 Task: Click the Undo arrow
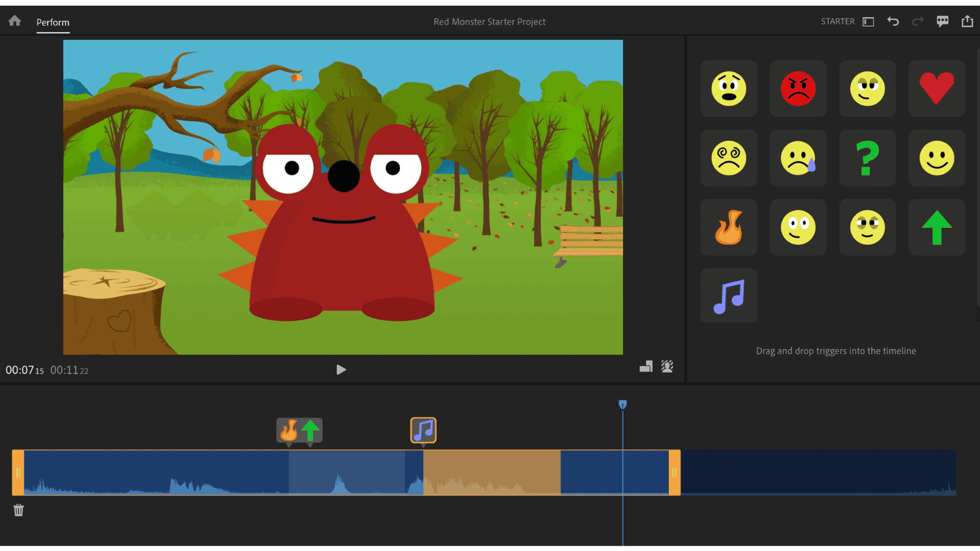tap(893, 21)
